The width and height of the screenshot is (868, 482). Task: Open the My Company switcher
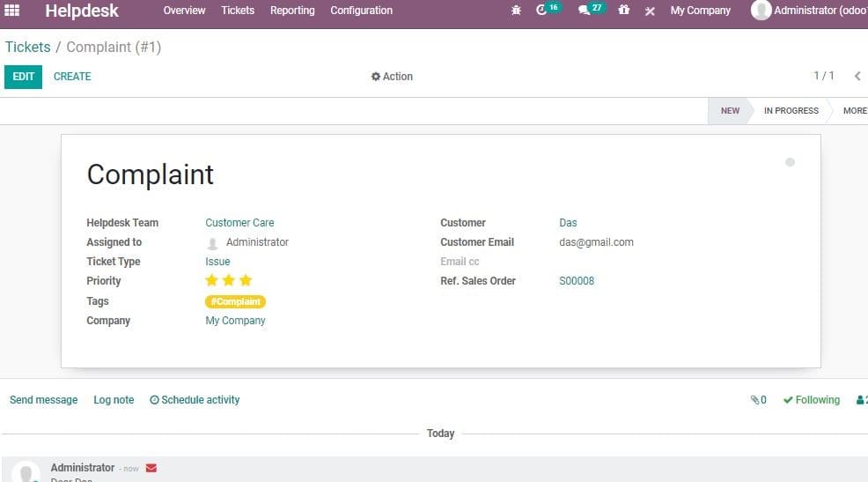(700, 11)
